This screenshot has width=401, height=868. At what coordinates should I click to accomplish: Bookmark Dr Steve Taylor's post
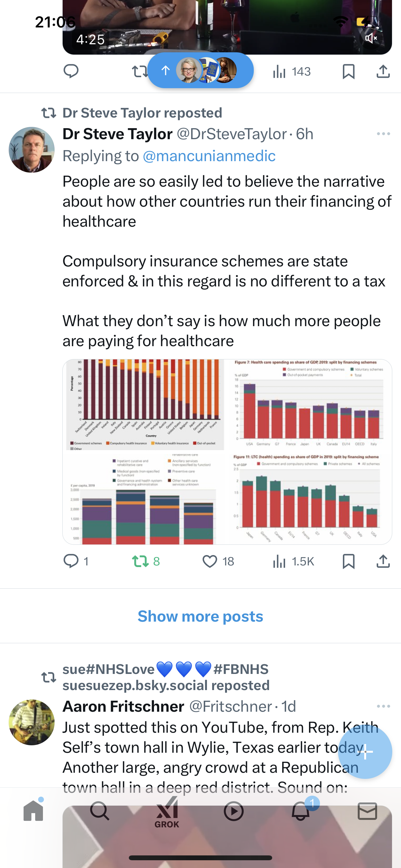coord(348,561)
